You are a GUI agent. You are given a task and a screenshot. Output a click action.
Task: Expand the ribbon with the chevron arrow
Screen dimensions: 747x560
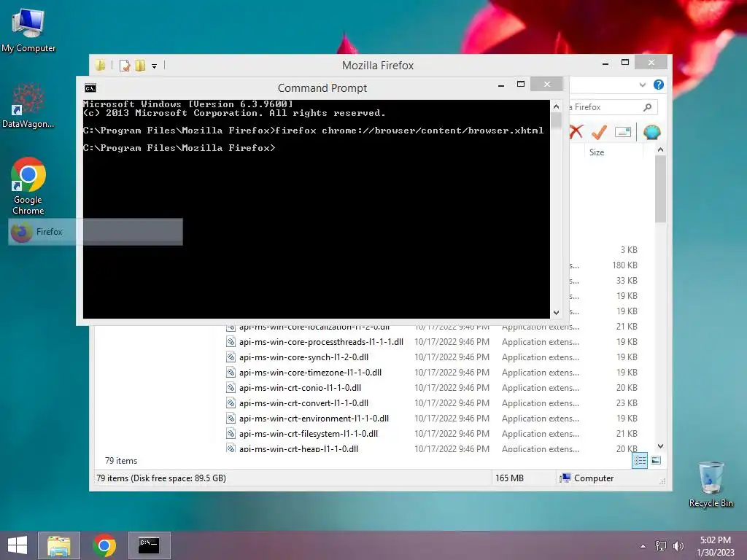642,85
